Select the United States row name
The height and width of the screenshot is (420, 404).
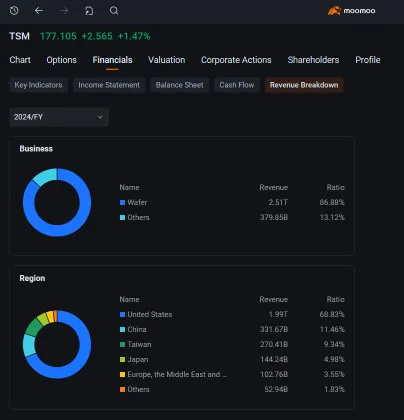pos(150,314)
